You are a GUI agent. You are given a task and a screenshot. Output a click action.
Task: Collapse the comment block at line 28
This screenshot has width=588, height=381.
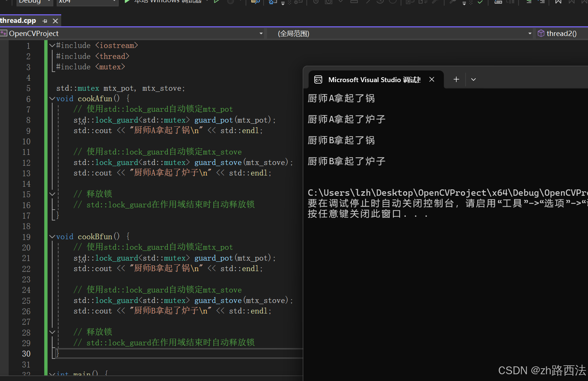[x=52, y=332]
